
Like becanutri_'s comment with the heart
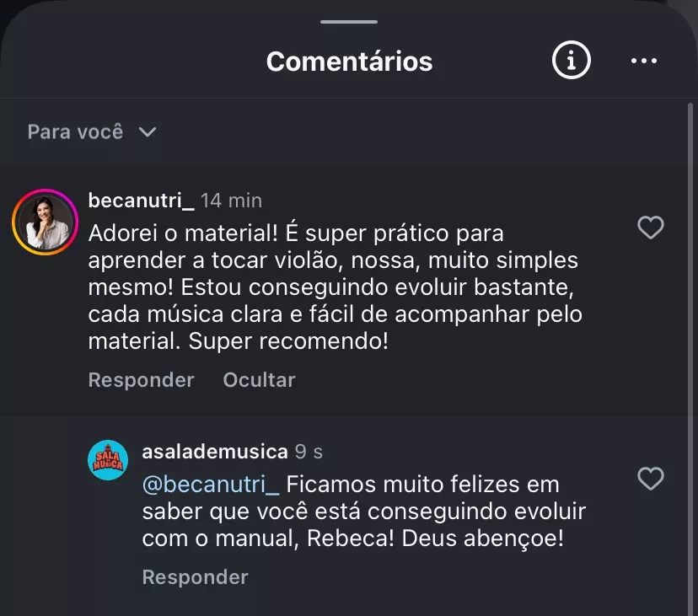click(x=650, y=228)
